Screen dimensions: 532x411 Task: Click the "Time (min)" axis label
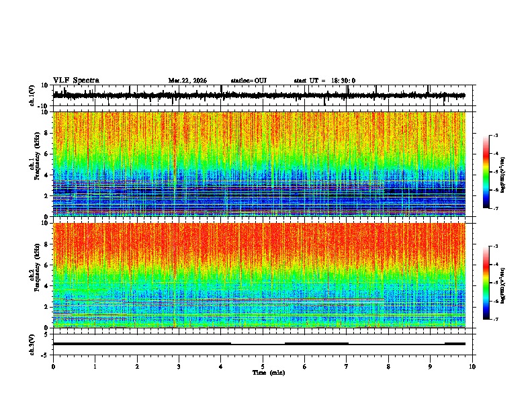(269, 373)
